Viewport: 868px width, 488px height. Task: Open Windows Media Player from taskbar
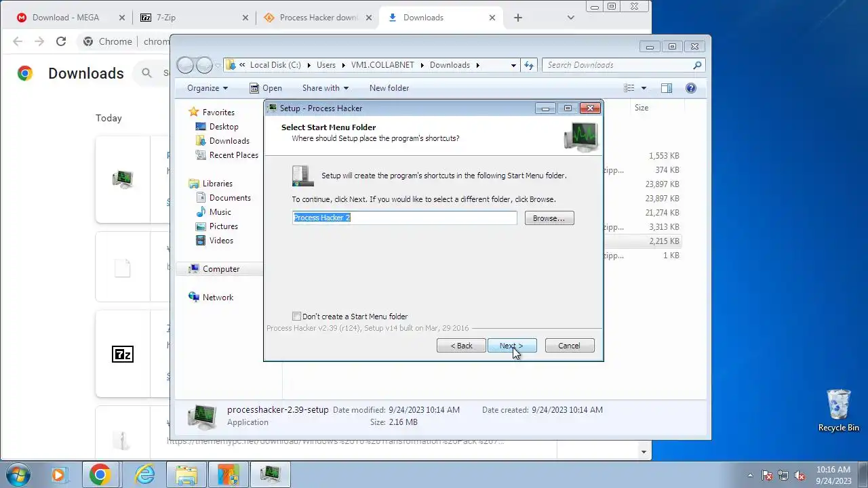pyautogui.click(x=60, y=475)
